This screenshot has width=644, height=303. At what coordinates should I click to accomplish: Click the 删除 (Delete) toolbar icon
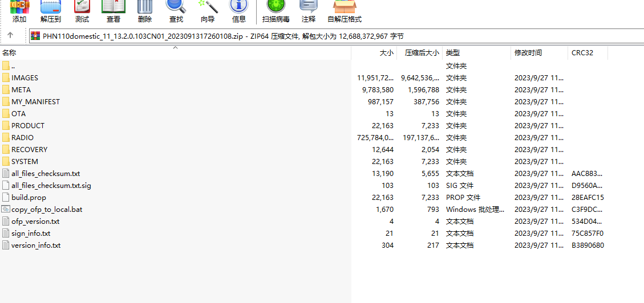pos(145,11)
